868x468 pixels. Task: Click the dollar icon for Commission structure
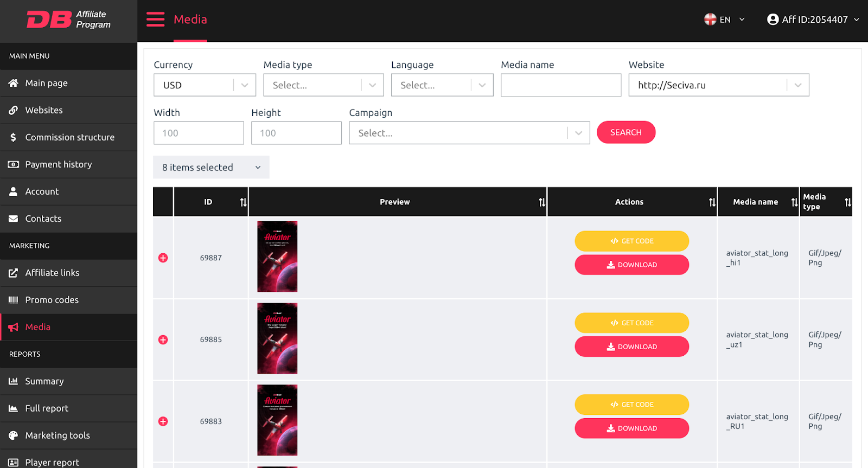(14, 137)
